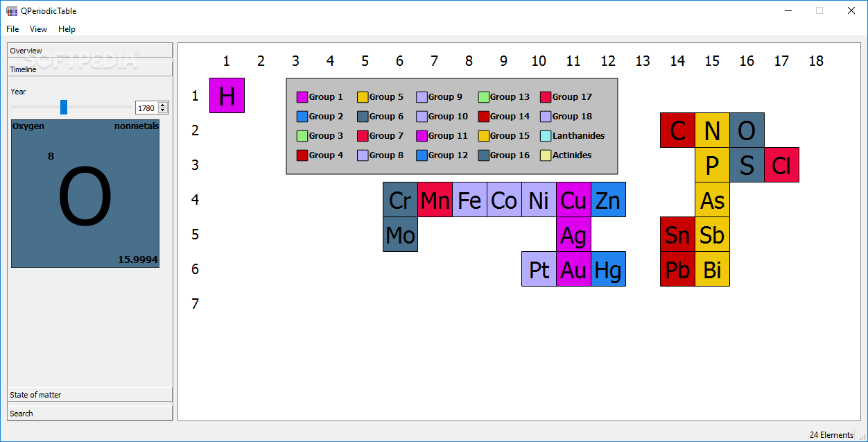The height and width of the screenshot is (442, 868).
Task: Click the period row label 4
Action: 196,200
